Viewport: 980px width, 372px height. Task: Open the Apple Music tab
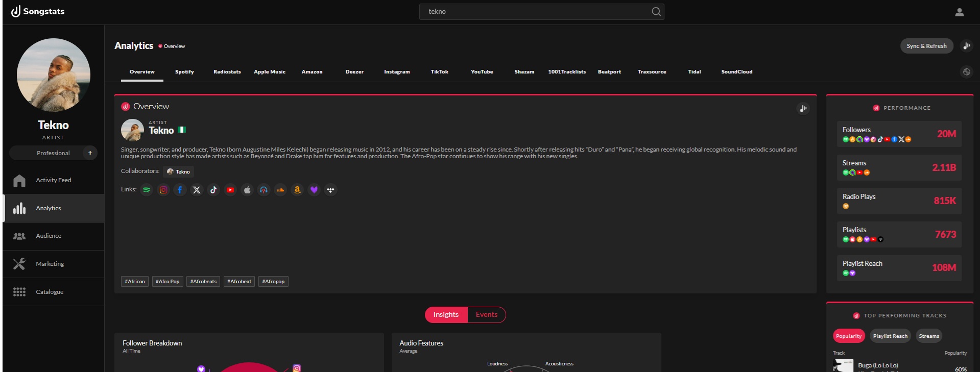(270, 72)
